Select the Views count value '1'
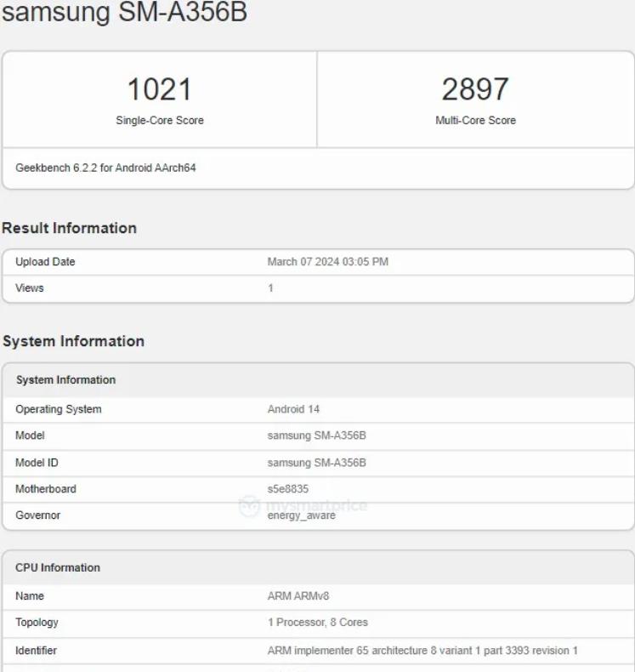Image resolution: width=635 pixels, height=672 pixels. pos(270,288)
